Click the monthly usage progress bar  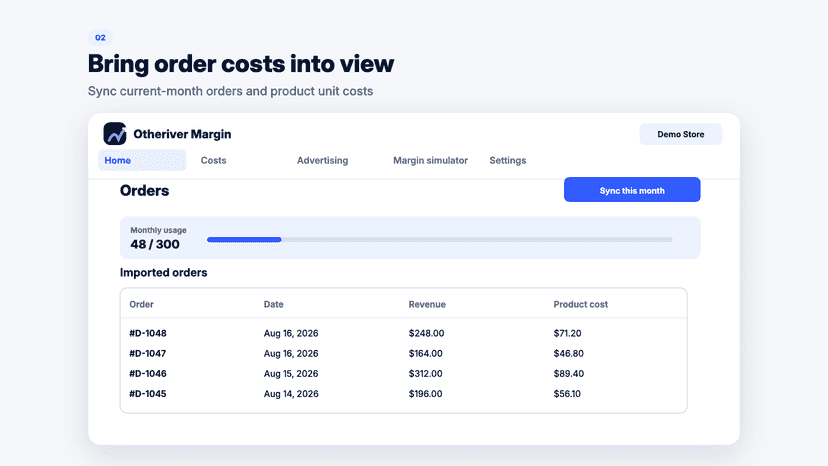440,240
